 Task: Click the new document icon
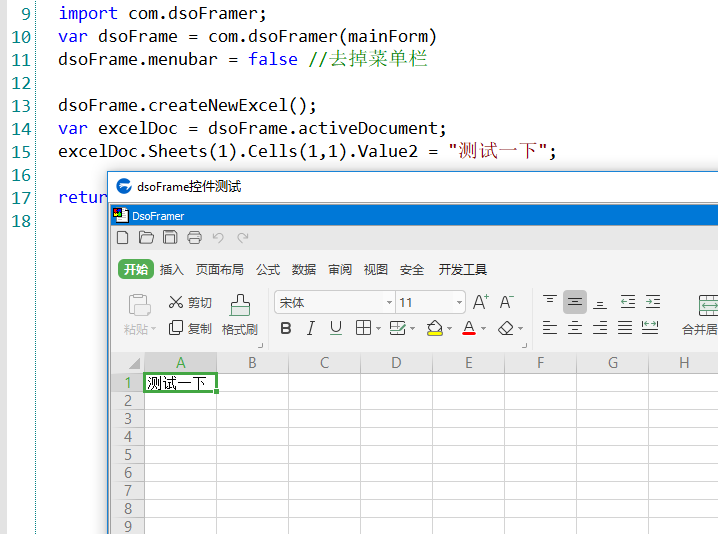tap(123, 238)
